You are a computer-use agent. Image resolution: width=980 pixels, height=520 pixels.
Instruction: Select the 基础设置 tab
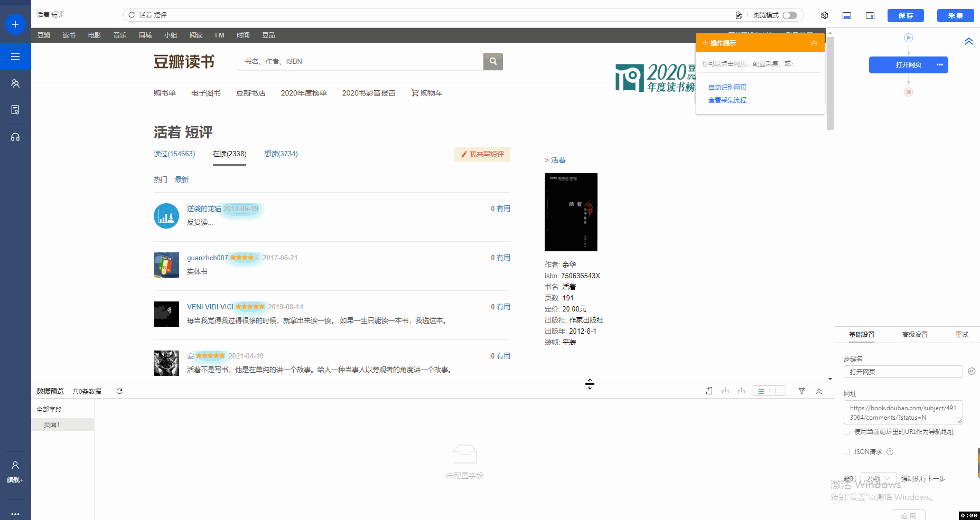[x=862, y=335]
